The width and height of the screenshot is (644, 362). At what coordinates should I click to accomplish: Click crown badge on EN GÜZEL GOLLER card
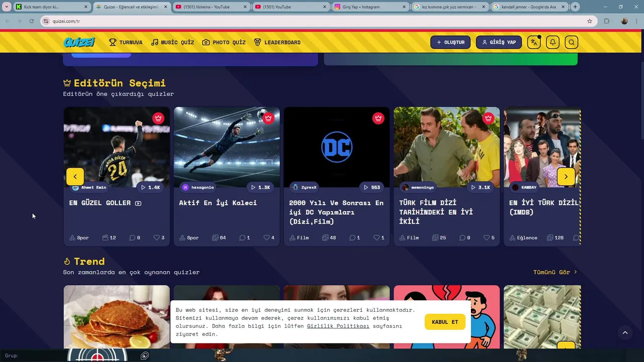coord(158,118)
